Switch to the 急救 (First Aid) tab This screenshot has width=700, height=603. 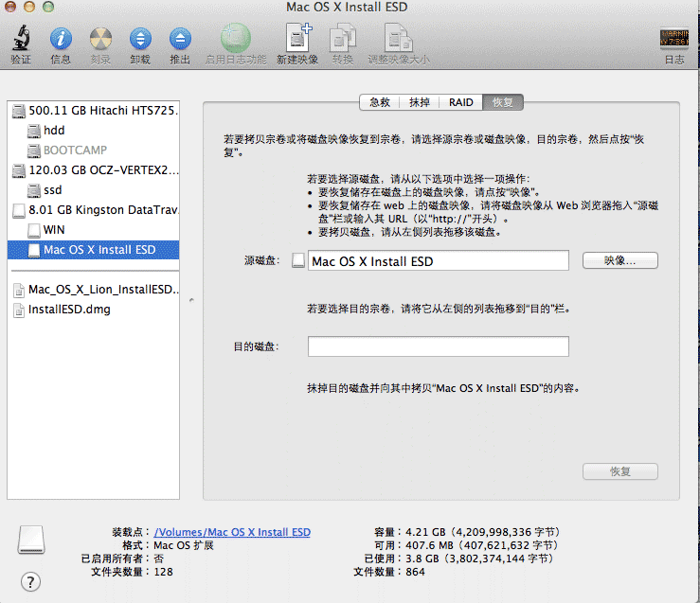click(x=380, y=102)
